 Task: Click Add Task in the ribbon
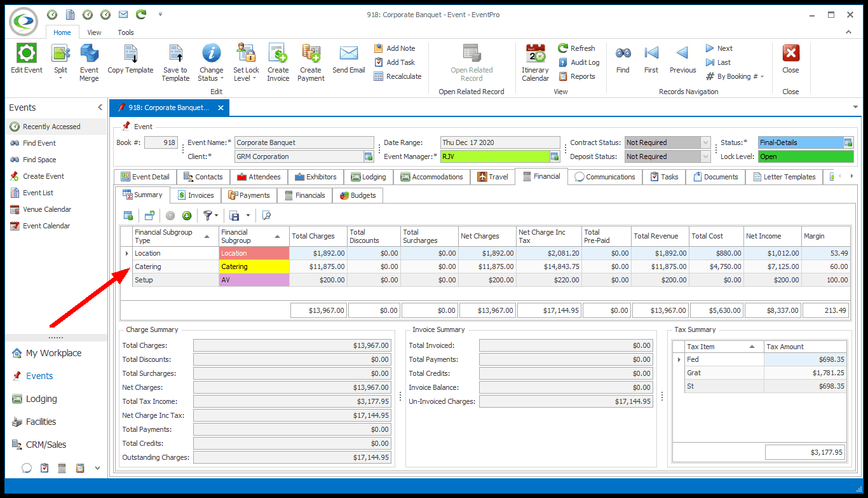tap(395, 62)
